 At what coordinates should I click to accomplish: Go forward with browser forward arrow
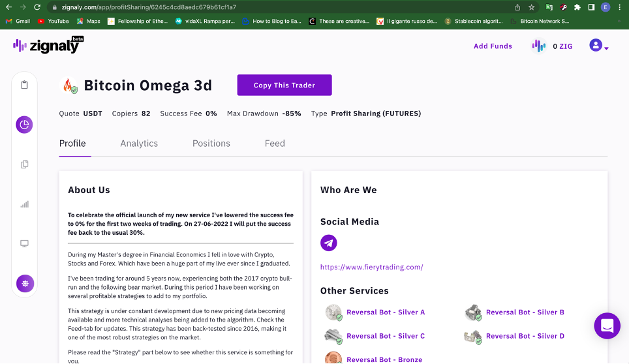(23, 7)
